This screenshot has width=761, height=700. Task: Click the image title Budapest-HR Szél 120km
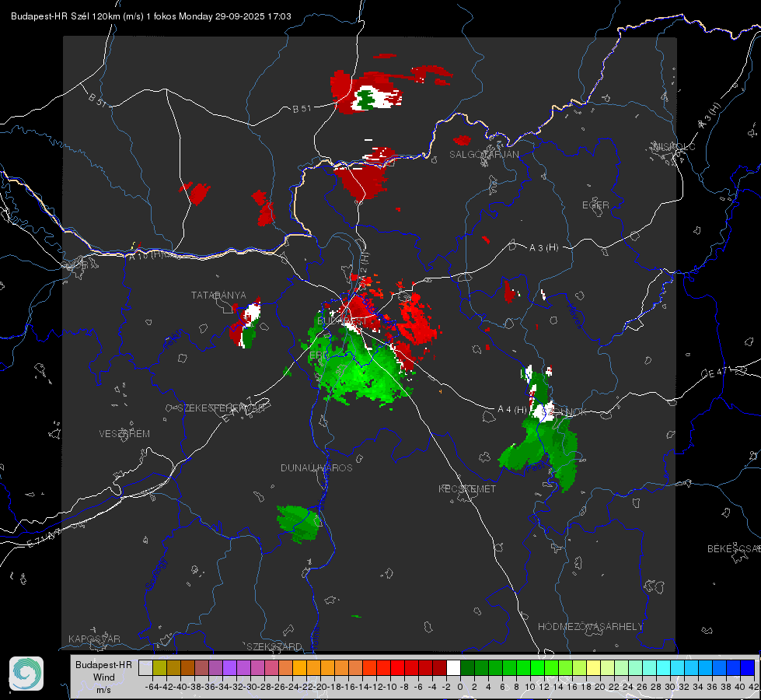[x=66, y=16]
